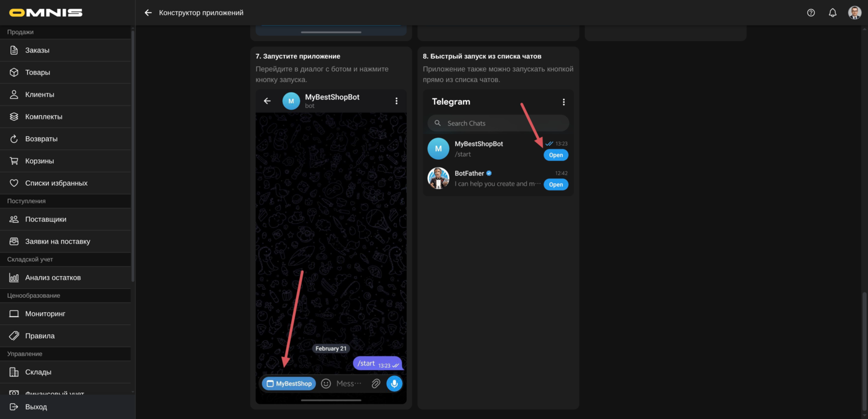Select Мониторинг from the sidebar menu
The height and width of the screenshot is (419, 868).
pyautogui.click(x=45, y=313)
